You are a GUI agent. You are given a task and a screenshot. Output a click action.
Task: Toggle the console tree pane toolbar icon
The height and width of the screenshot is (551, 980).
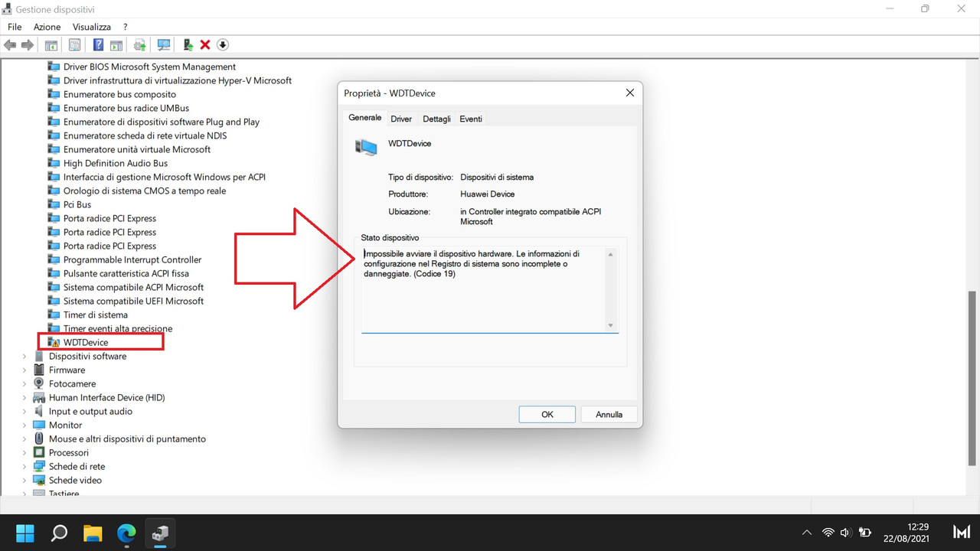coord(51,45)
